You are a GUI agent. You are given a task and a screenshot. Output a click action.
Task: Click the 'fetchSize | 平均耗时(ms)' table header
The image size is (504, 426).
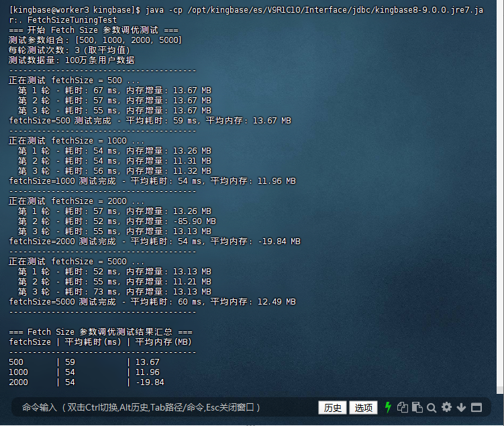tap(100, 342)
